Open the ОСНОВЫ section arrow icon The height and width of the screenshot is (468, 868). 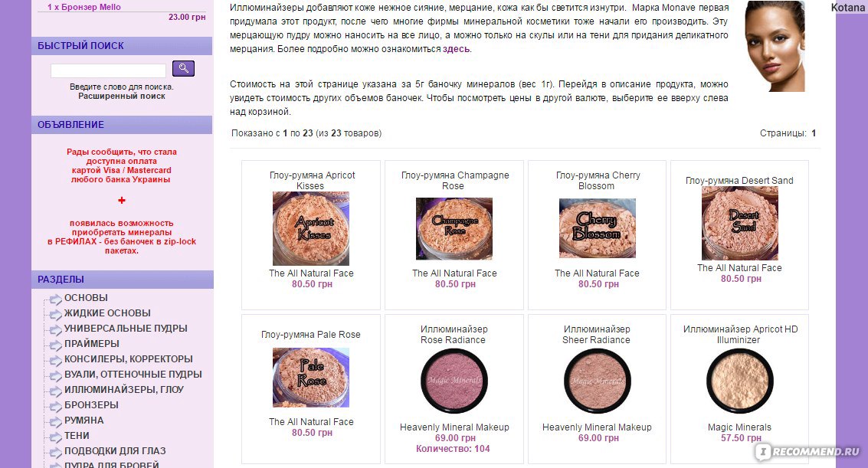[x=55, y=299]
